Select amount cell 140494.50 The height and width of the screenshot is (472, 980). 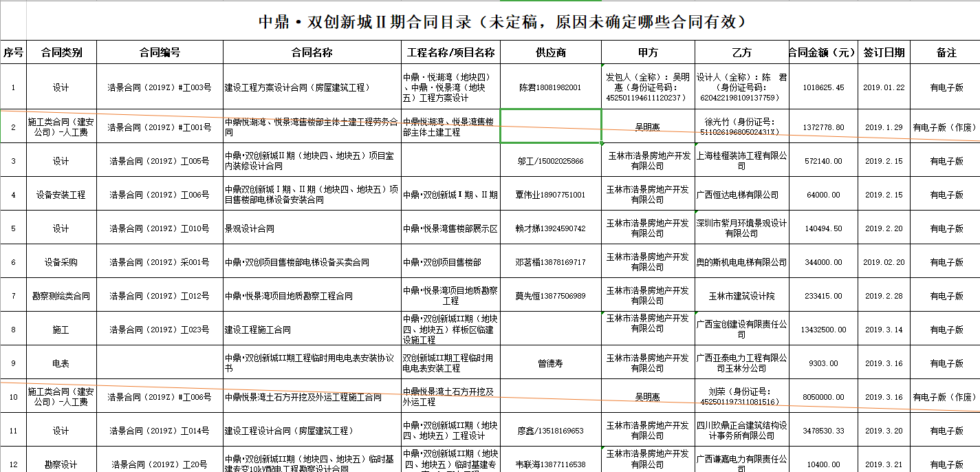click(x=823, y=228)
